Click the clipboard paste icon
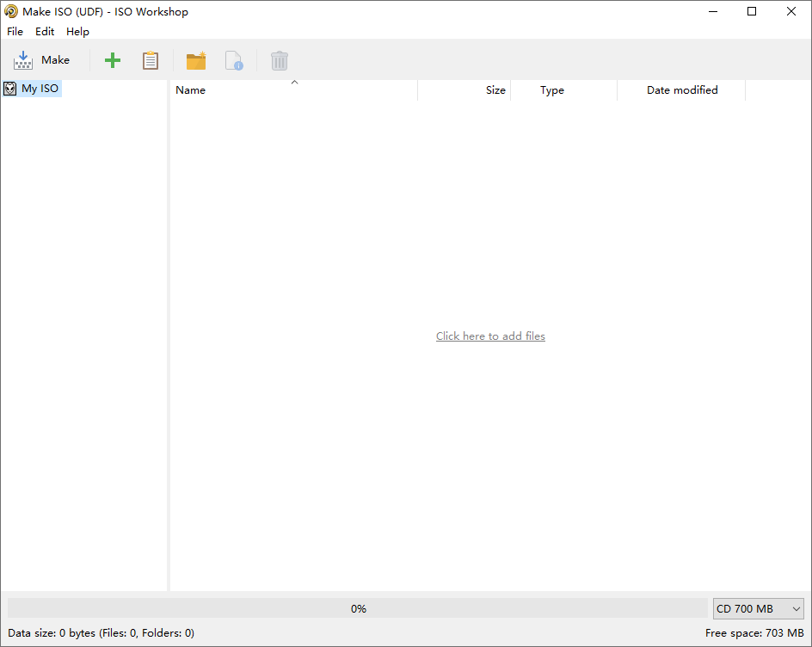The width and height of the screenshot is (812, 647). (x=151, y=60)
